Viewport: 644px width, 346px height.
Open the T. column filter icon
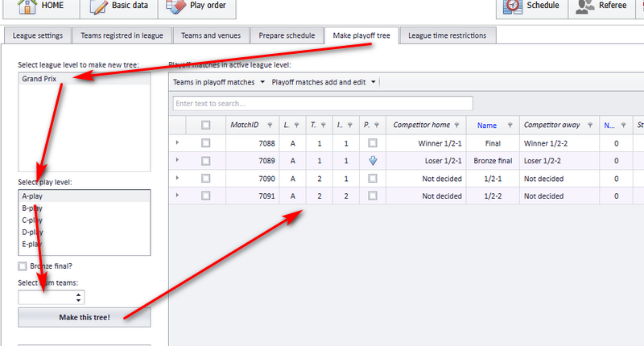(x=324, y=126)
